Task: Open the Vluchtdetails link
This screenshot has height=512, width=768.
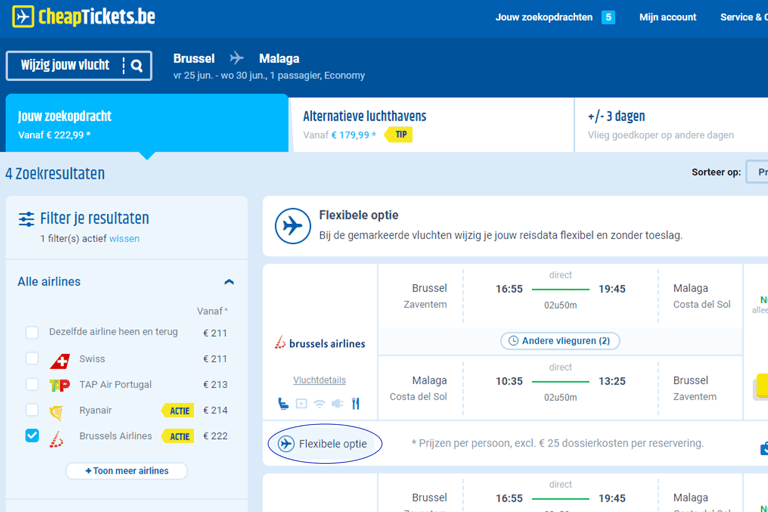Action: [x=319, y=380]
